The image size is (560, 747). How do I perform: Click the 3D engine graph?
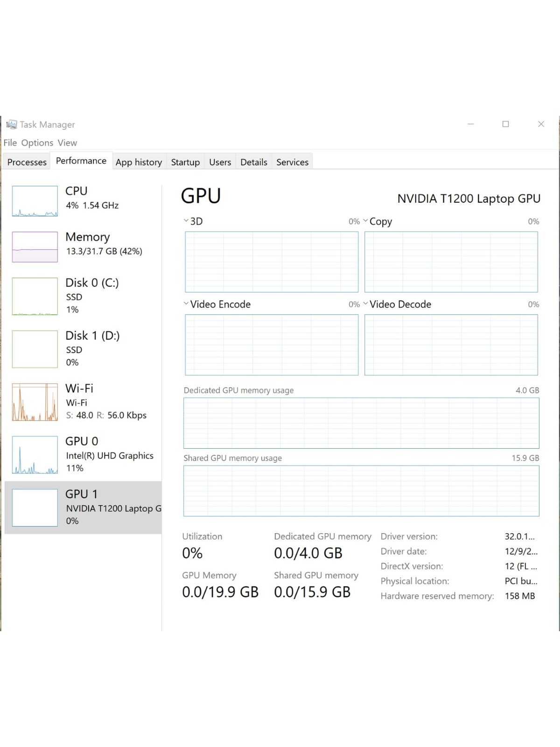pyautogui.click(x=272, y=262)
